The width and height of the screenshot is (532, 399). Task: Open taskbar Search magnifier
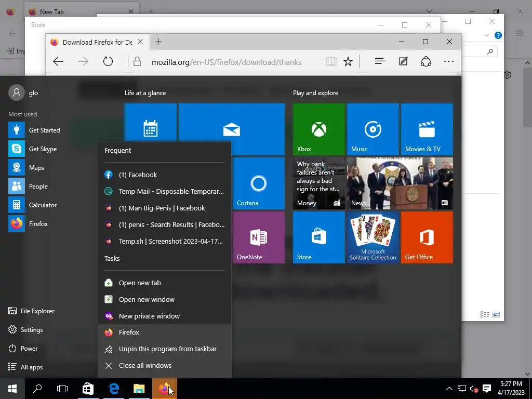coord(37,389)
